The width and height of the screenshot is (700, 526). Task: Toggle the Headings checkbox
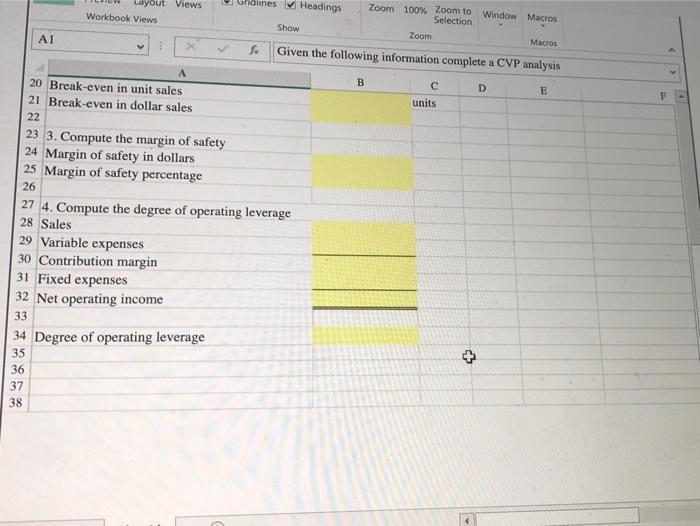(x=291, y=5)
